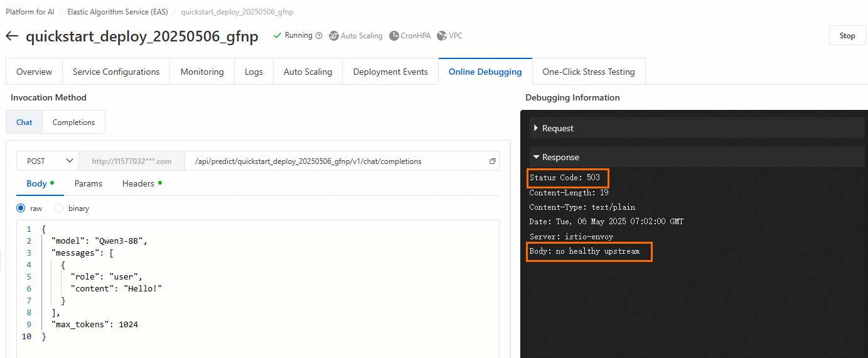Click the Auto Scaling status icon
This screenshot has height=358, width=868.
click(334, 36)
